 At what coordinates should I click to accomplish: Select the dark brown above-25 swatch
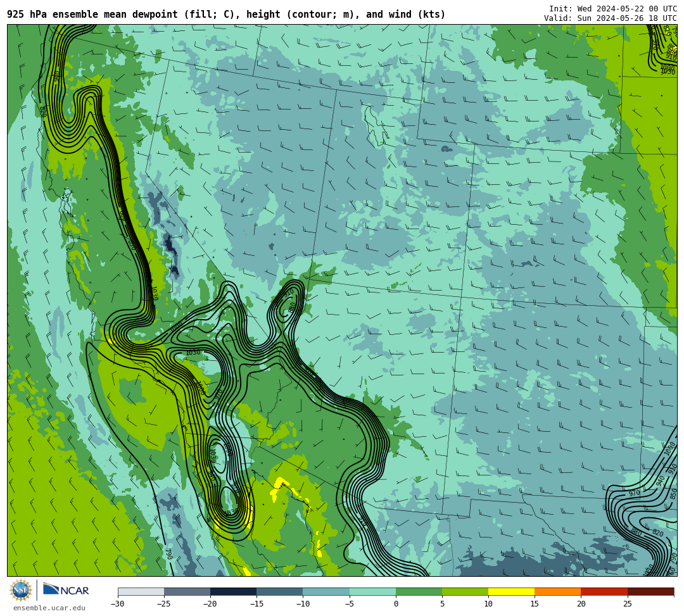(x=651, y=591)
